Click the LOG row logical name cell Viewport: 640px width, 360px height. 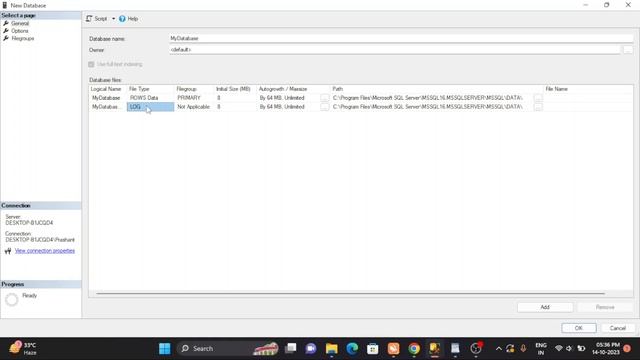coord(108,107)
